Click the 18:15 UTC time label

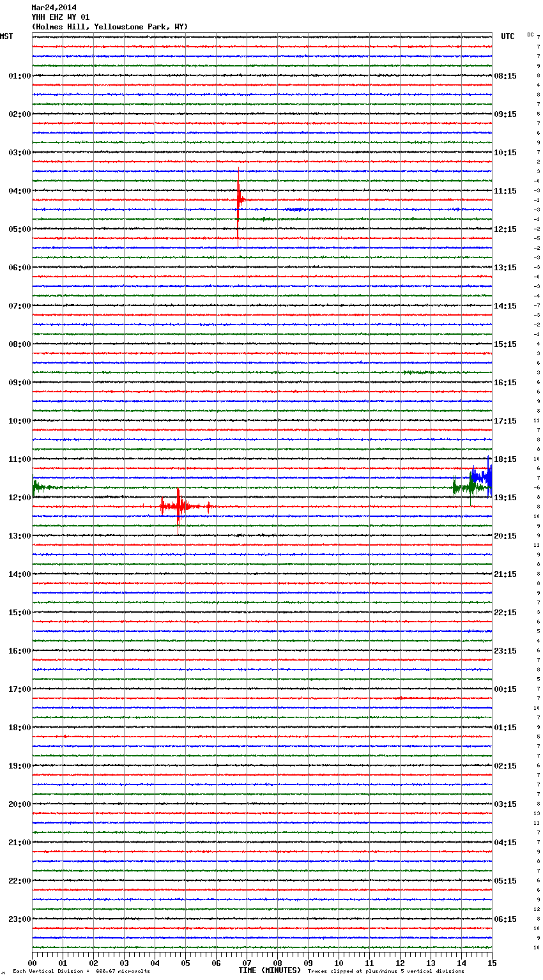coord(505,459)
